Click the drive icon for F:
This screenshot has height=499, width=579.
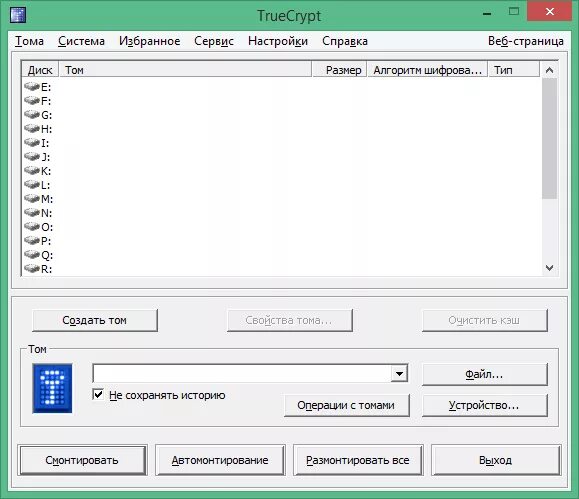32,101
